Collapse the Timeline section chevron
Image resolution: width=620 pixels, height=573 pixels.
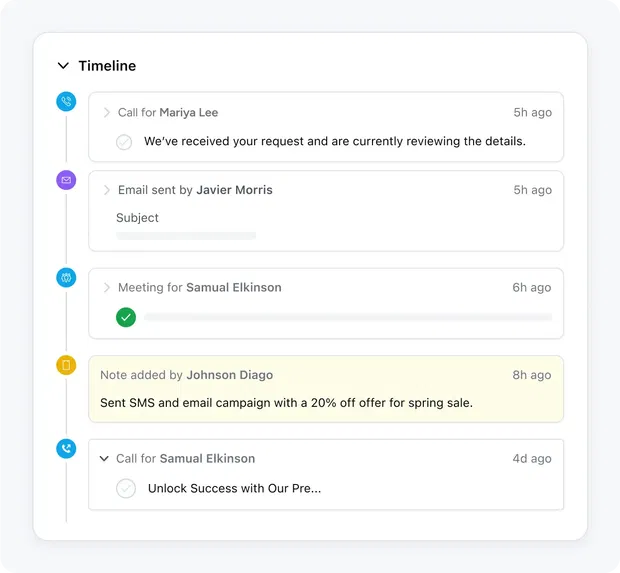pos(63,66)
